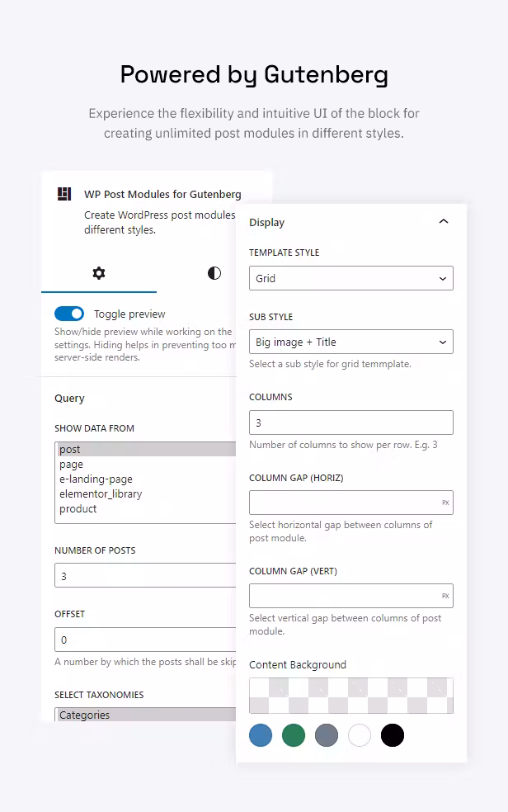
Task: Click the Toggle preview label
Action: [129, 314]
